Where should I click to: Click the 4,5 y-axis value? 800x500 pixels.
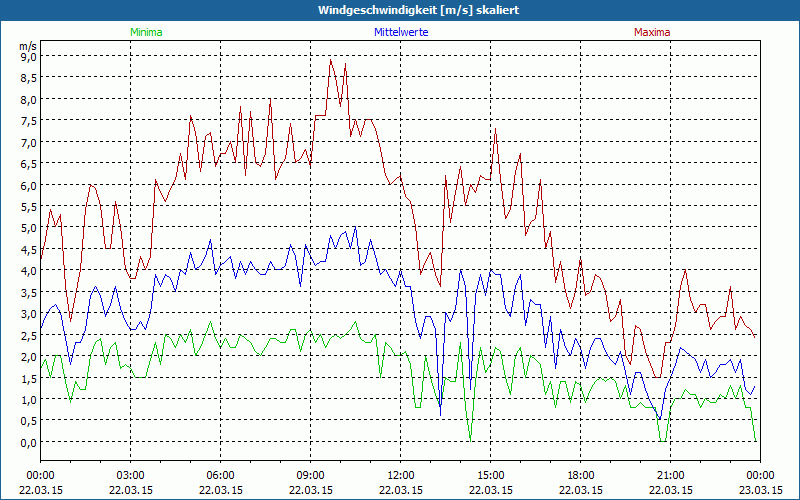(29, 249)
